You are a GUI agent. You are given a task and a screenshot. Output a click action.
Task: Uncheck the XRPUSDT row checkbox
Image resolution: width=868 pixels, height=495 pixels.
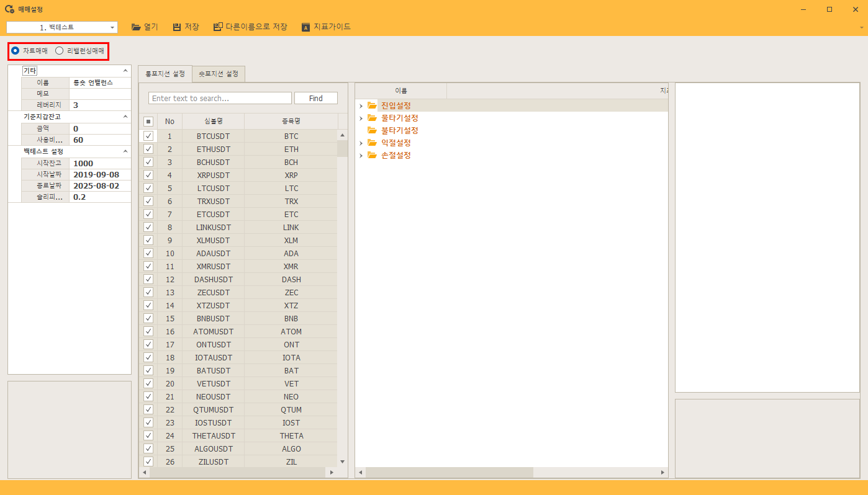[x=148, y=175]
